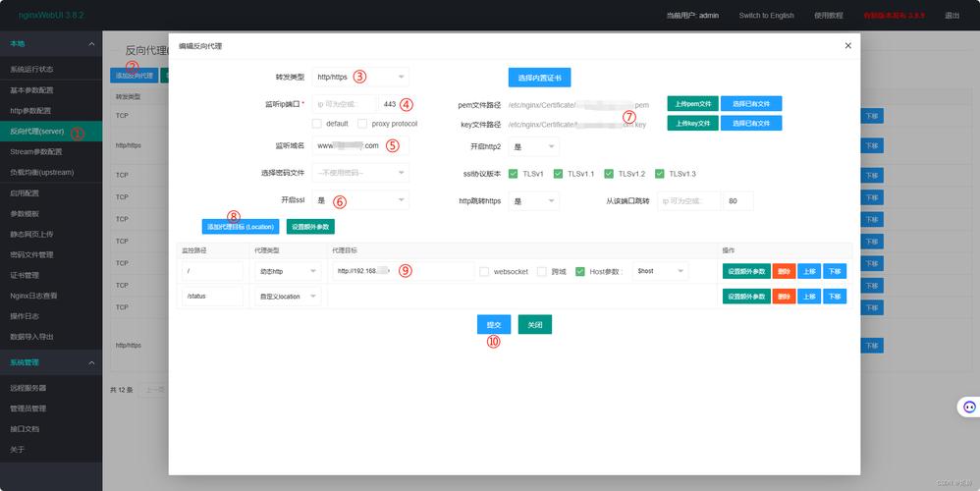Open 参数模板 in the sidebar
This screenshot has width=980, height=491.
click(51, 214)
